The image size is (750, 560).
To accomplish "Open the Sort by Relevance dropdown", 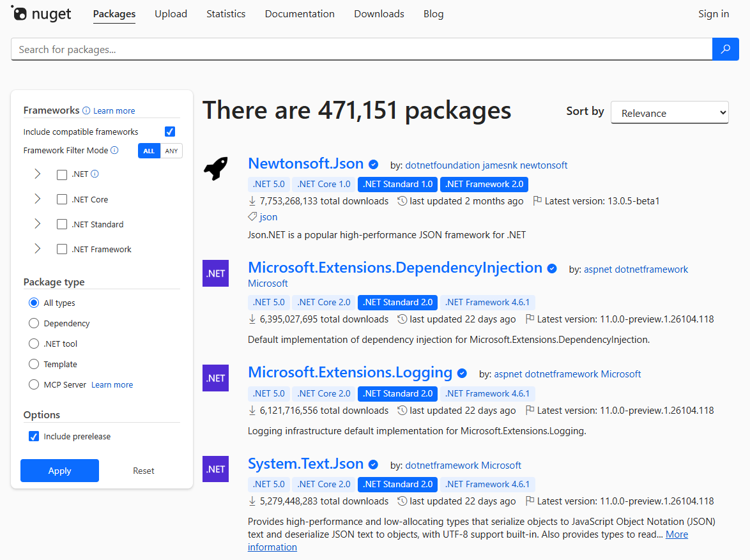I will coord(670,113).
